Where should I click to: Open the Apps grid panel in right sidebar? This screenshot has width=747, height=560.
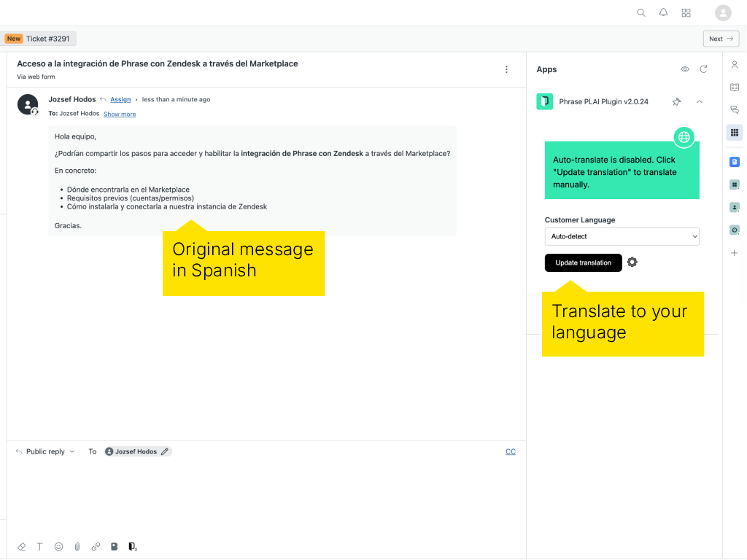point(735,133)
